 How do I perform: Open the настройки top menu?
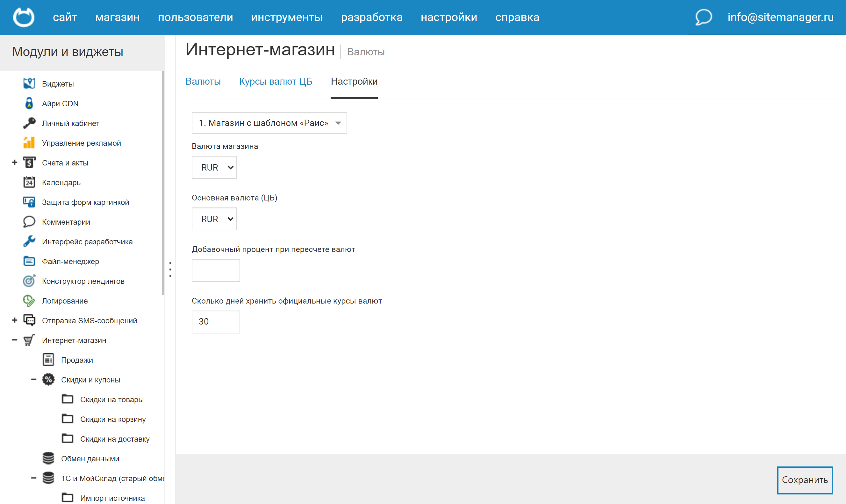tap(449, 17)
